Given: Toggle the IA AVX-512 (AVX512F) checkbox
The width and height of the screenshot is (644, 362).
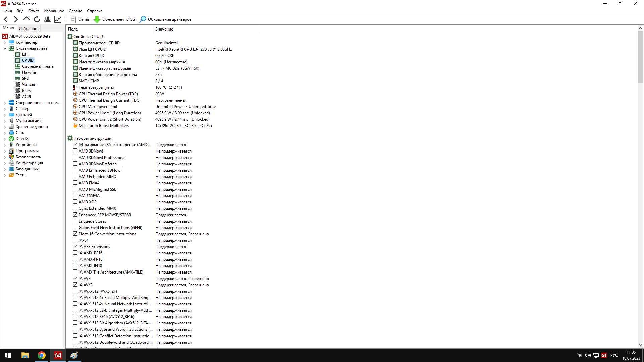Looking at the screenshot, I should 75,291.
